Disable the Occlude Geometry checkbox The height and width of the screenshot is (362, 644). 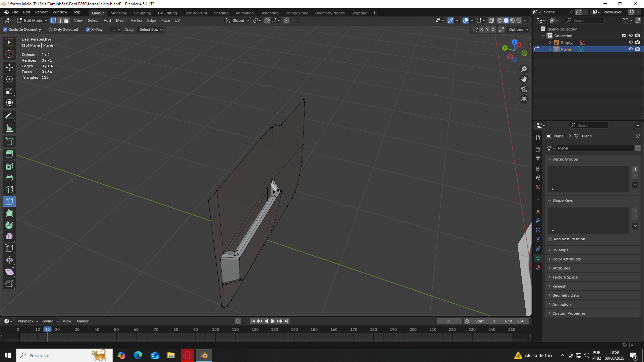[5, 29]
